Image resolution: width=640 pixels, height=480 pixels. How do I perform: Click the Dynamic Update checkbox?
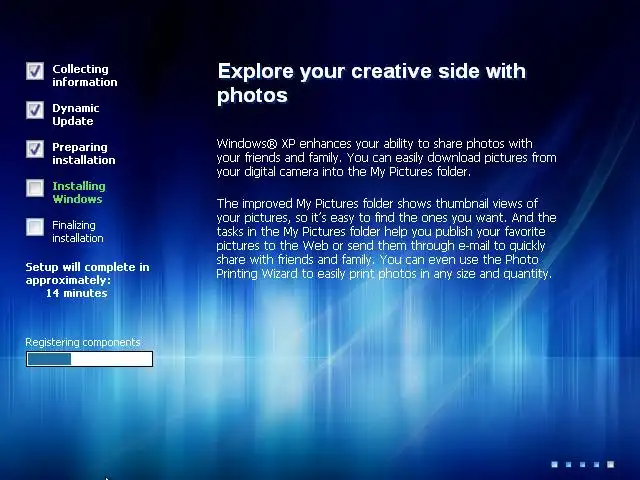click(35, 110)
